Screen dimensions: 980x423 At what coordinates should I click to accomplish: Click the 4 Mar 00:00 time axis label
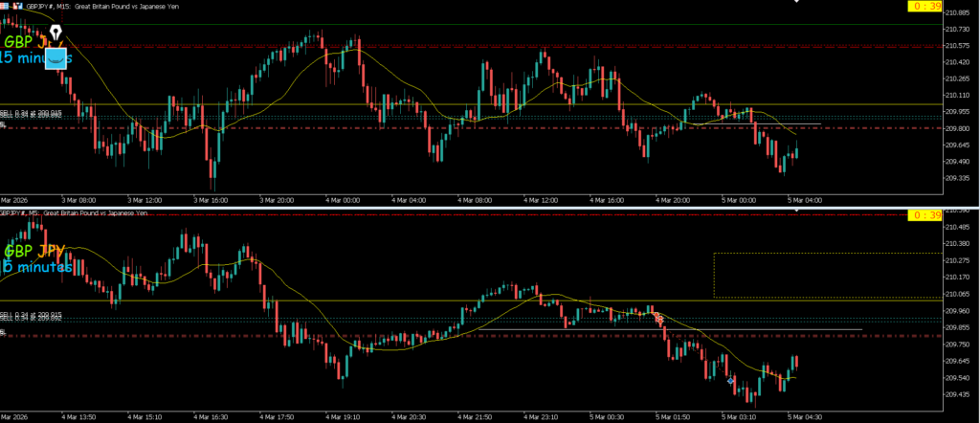[342, 200]
